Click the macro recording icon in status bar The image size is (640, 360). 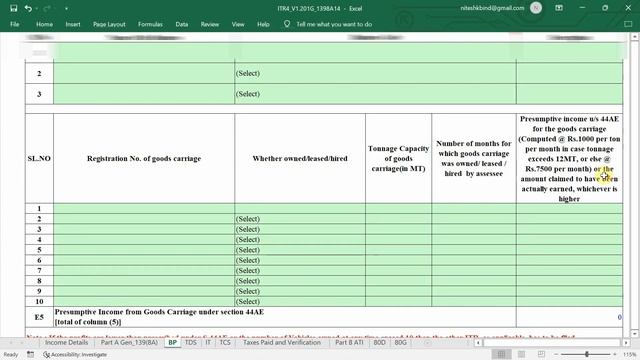tap(31, 354)
